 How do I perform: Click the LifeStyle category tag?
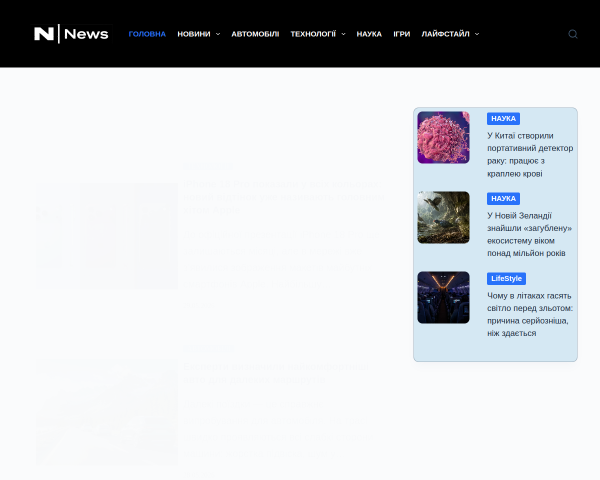(506, 279)
